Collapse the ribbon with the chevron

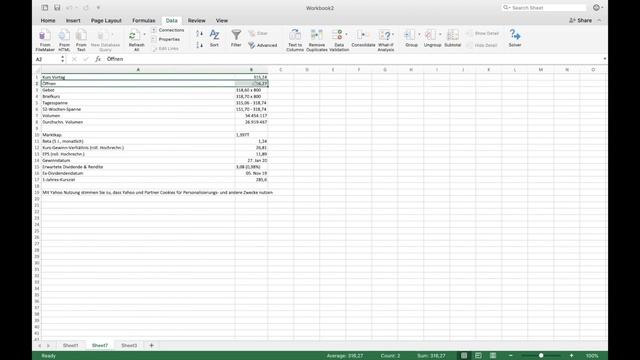point(599,20)
